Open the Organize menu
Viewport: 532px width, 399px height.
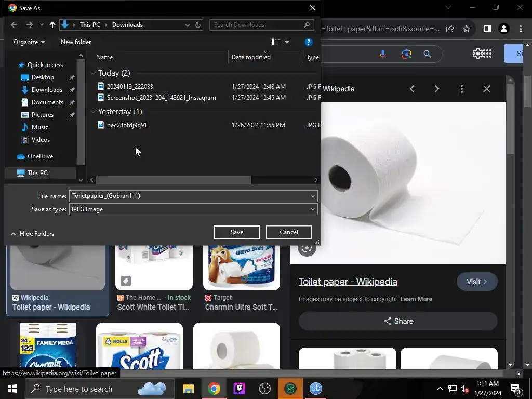click(x=29, y=42)
